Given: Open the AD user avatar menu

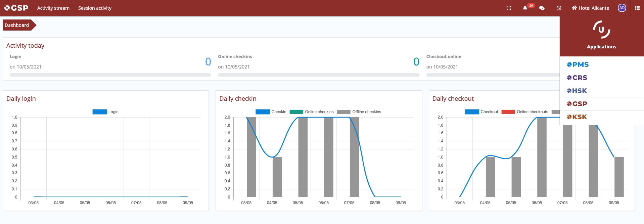Looking at the screenshot, I should (x=622, y=8).
